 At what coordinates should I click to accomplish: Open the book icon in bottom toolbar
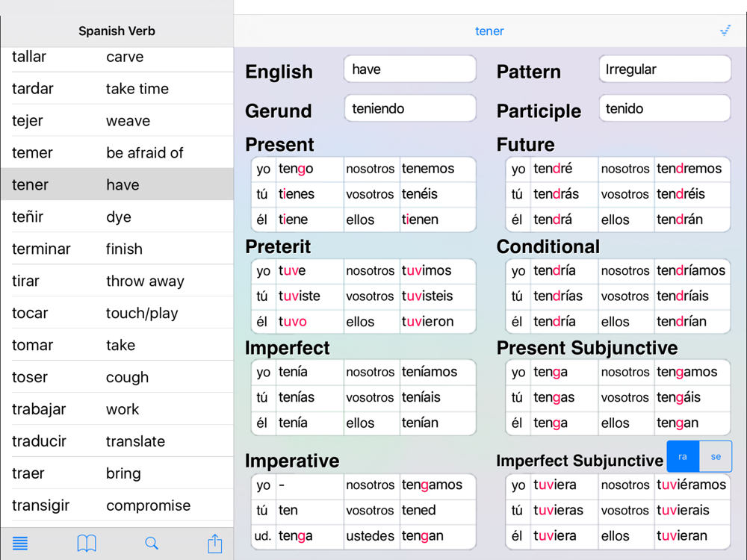(x=87, y=544)
